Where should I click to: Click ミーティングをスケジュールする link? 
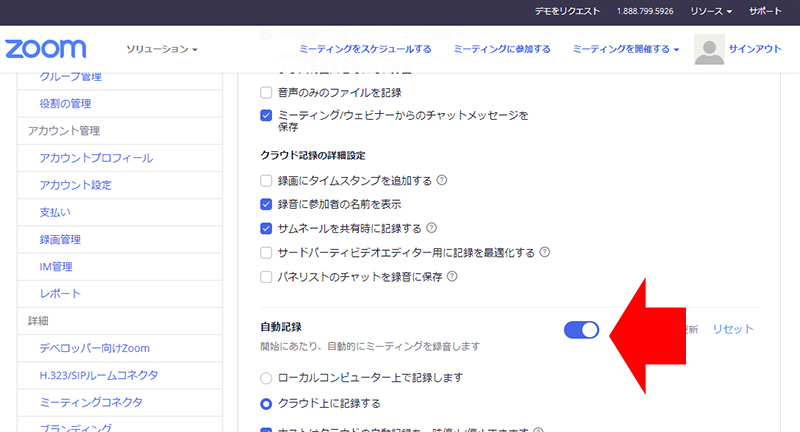tap(365, 49)
